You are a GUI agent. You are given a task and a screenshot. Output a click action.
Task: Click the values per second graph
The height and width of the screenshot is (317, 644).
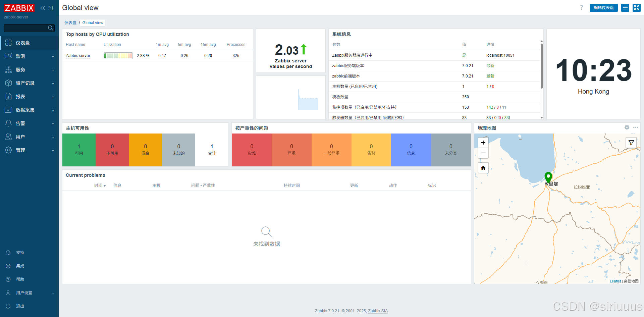coord(291,98)
